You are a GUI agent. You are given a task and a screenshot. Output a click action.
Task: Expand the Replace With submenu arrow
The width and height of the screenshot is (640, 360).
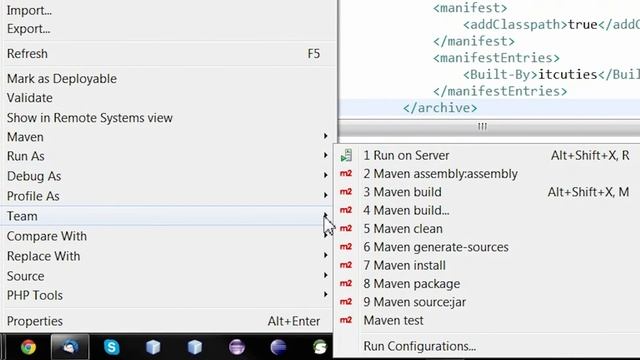tap(325, 256)
